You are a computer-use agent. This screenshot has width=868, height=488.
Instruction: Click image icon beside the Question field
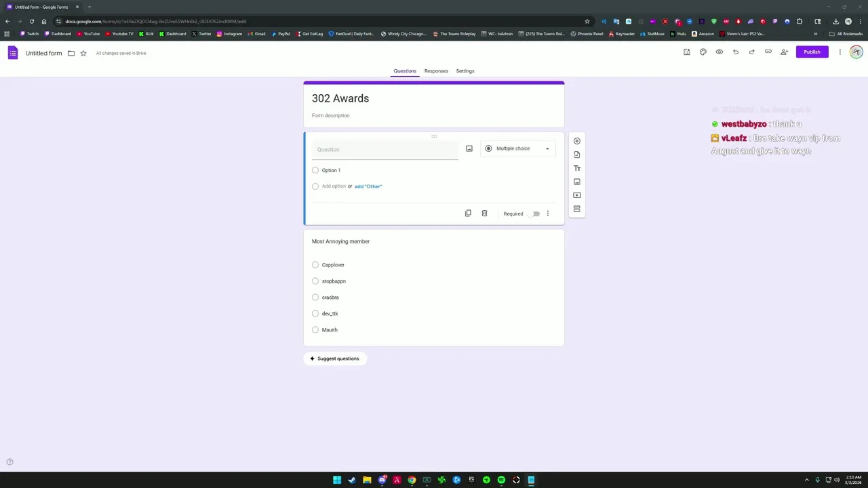(x=469, y=148)
